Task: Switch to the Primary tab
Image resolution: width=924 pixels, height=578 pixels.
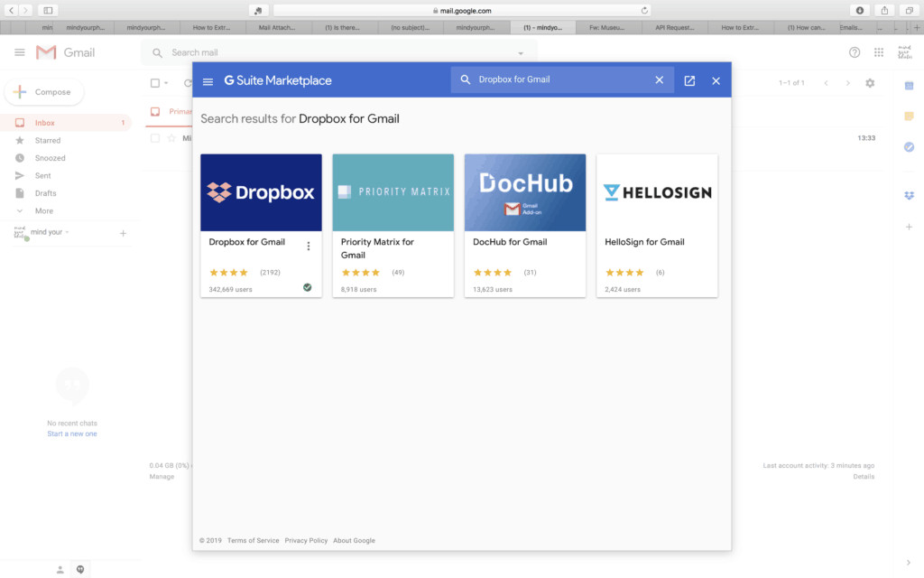Action: [x=172, y=111]
